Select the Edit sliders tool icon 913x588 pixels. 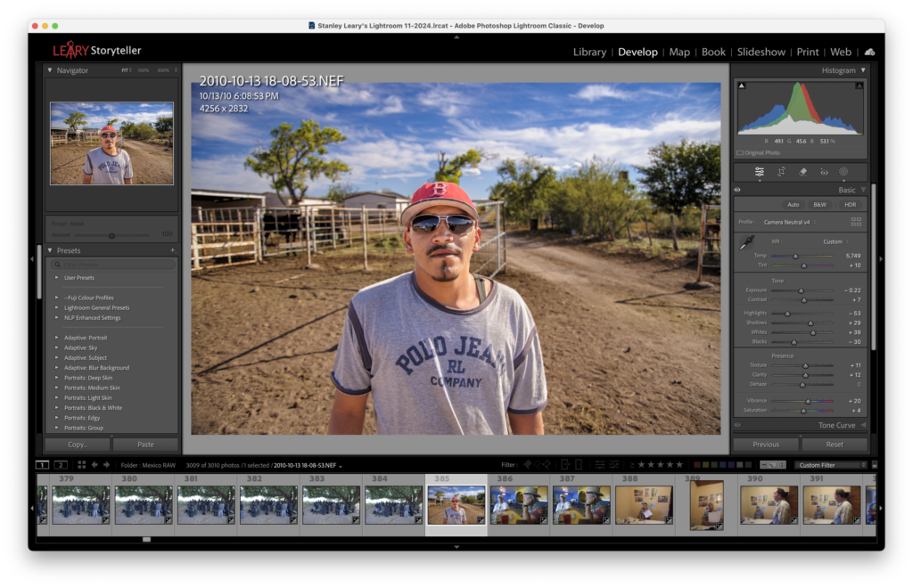click(x=760, y=172)
